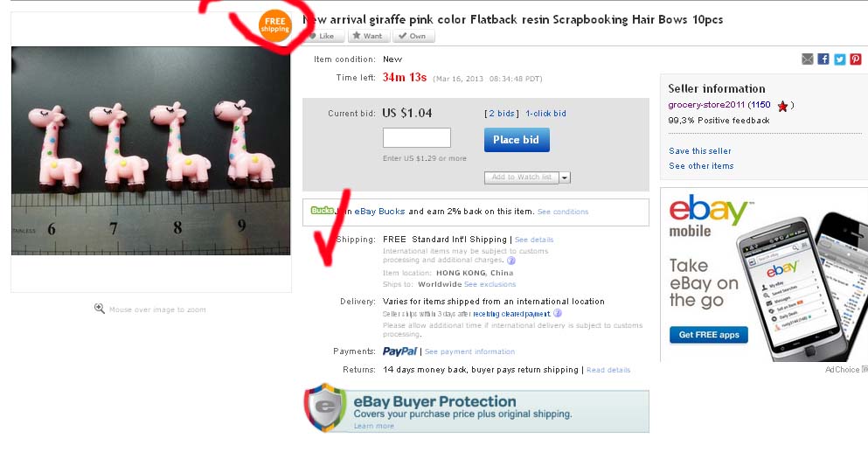Click Get FREE apps button
The width and height of the screenshot is (868, 466).
pyautogui.click(x=709, y=335)
